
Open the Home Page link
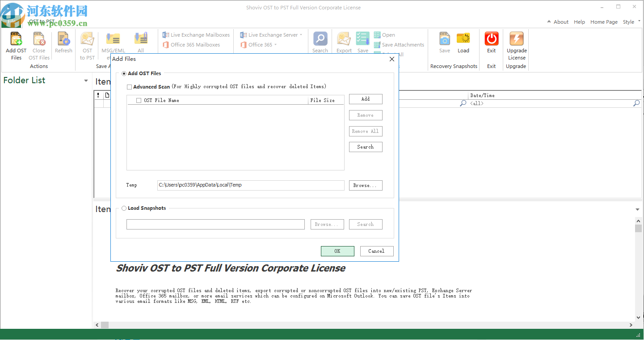[x=604, y=22]
